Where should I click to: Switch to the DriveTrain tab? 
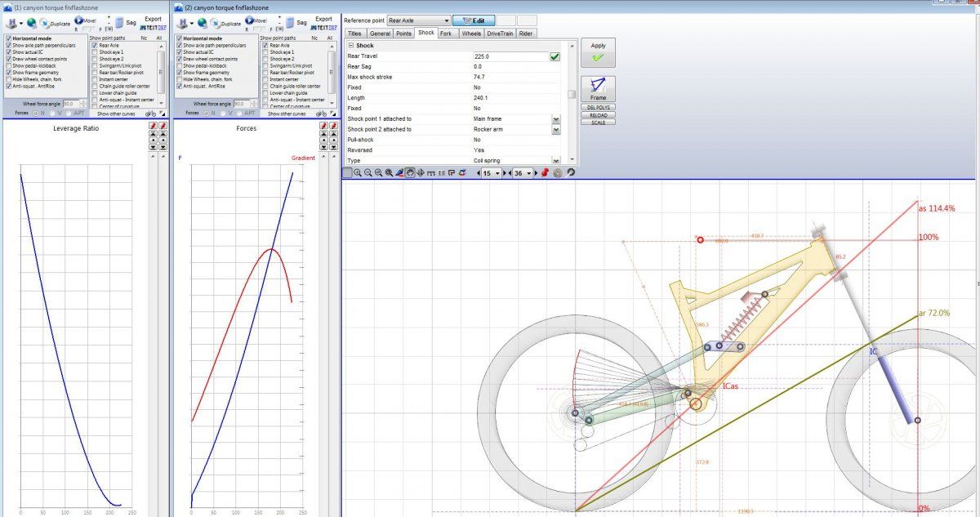[x=500, y=33]
